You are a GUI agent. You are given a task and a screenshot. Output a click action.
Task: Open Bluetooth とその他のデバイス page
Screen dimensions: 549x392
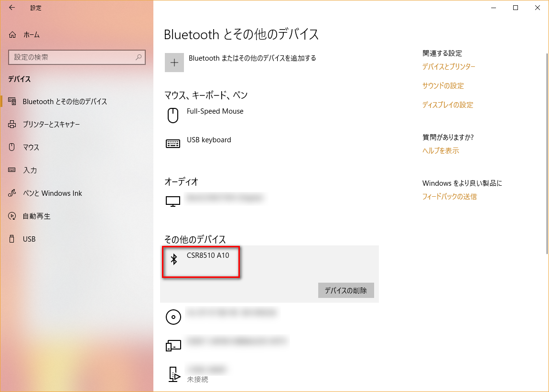tap(65, 102)
